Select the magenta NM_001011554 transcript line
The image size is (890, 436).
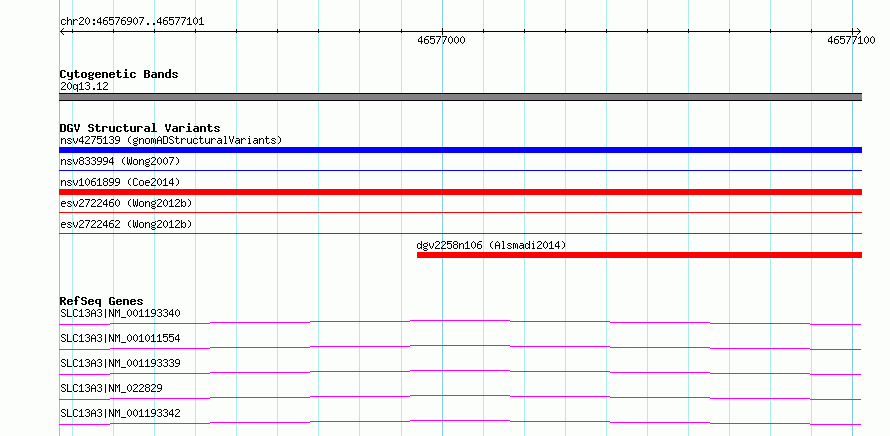pos(460,347)
